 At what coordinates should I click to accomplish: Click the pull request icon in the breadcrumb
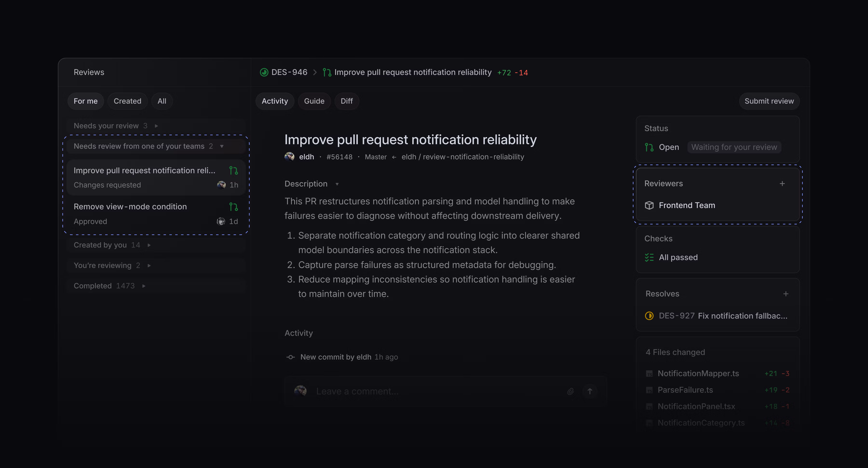pyautogui.click(x=327, y=72)
